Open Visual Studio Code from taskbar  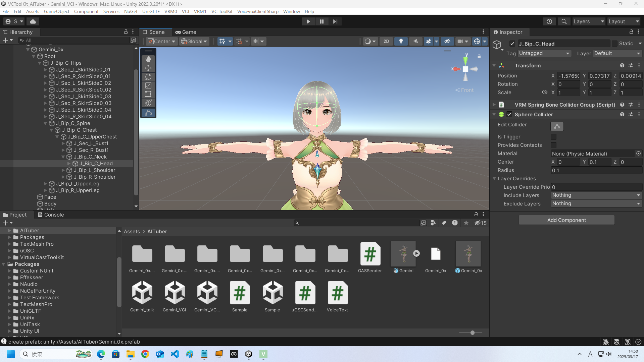[x=175, y=354]
